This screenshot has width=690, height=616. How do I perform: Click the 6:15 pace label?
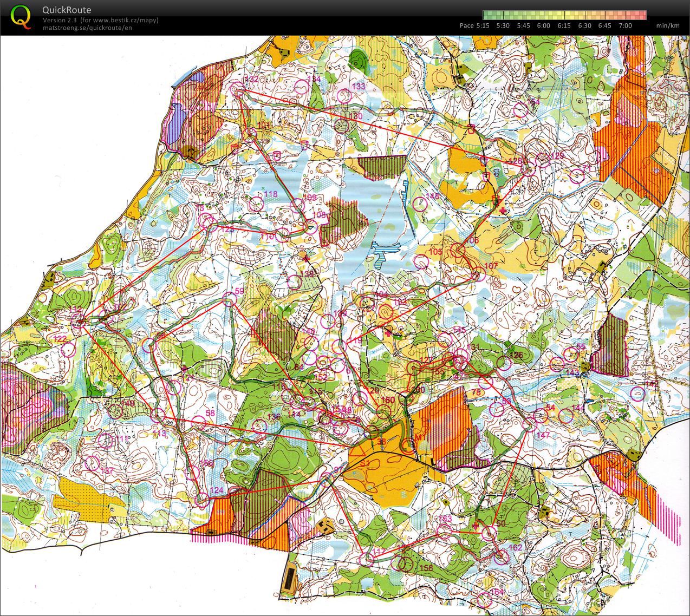coord(564,25)
